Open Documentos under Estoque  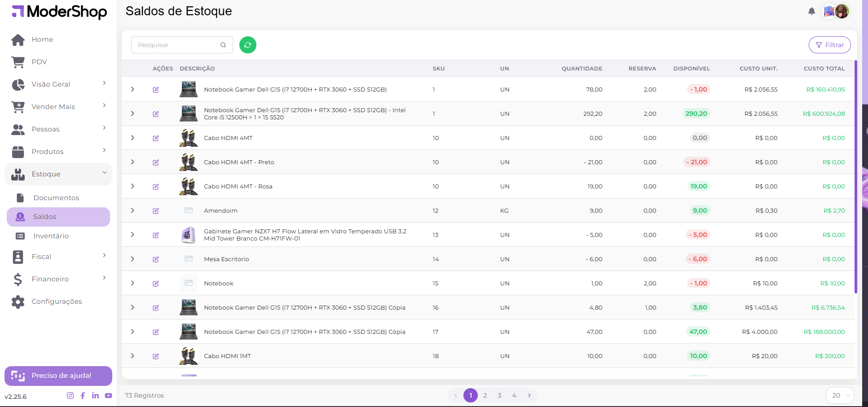(x=58, y=198)
